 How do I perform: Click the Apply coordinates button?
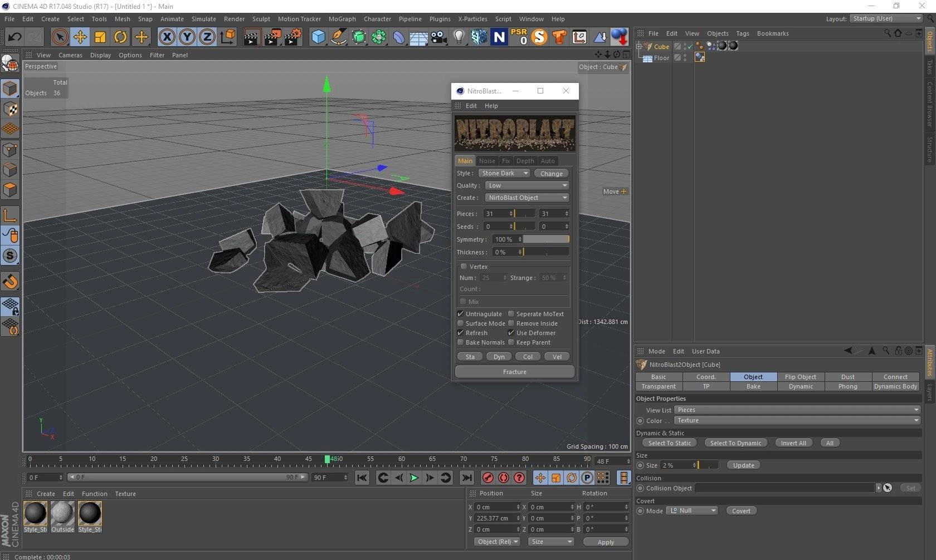606,542
